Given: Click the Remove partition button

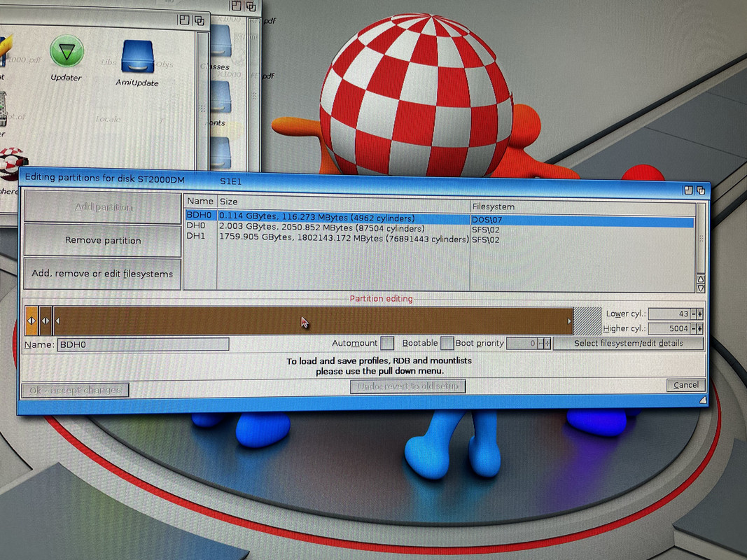Looking at the screenshot, I should coord(103,241).
